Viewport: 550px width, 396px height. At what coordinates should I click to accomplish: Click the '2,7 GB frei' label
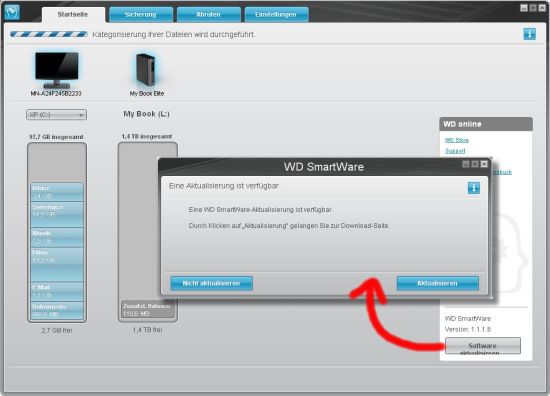click(x=57, y=330)
